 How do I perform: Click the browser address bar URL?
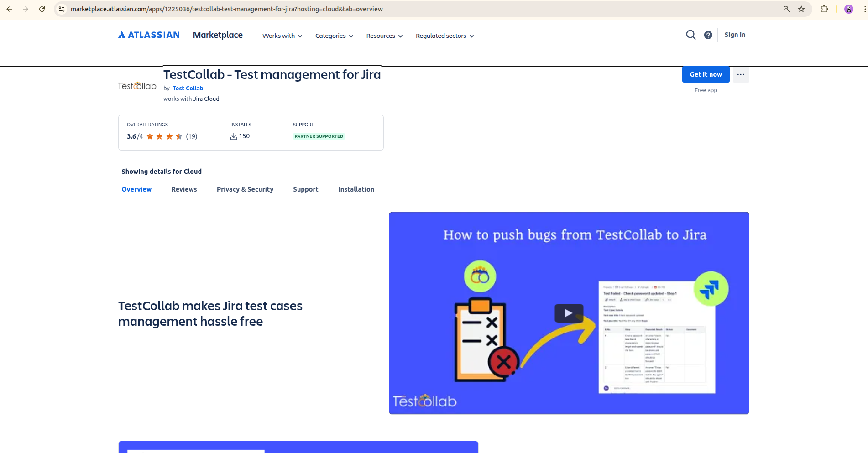tap(227, 9)
